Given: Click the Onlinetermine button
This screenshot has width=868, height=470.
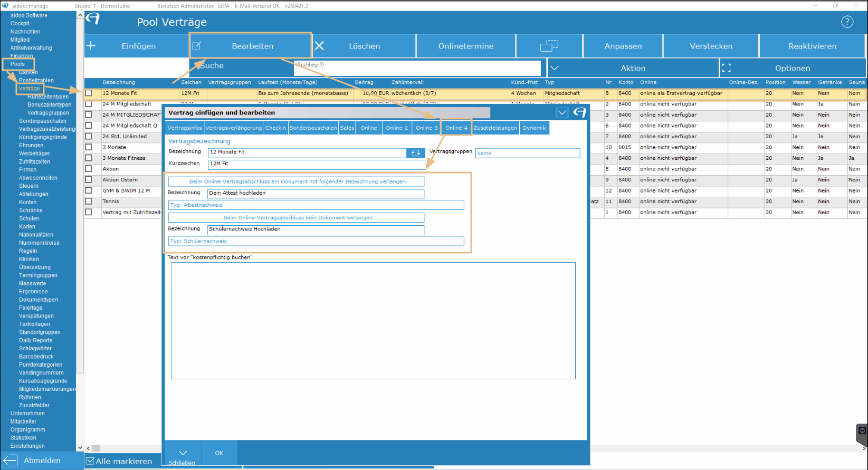Looking at the screenshot, I should (466, 46).
